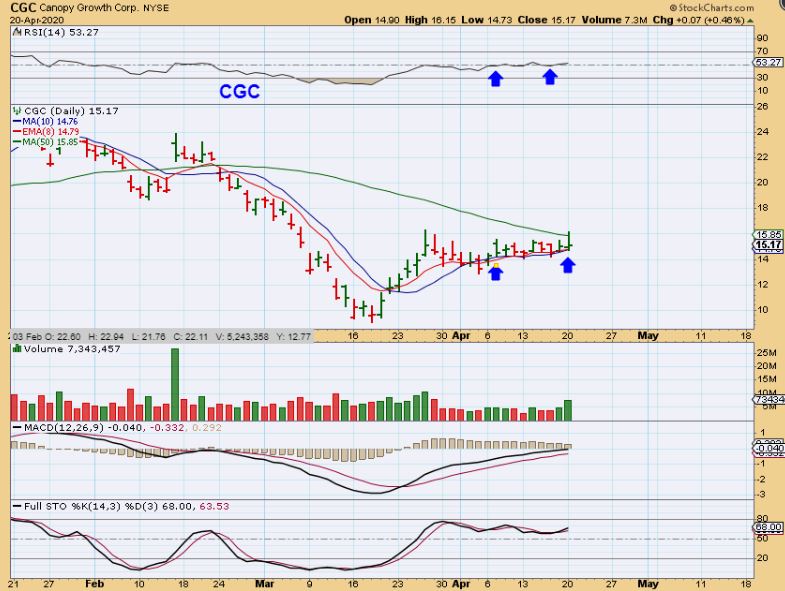Click the V: 5,243,358 readout value
Screen dimensions: 785x591
[x=242, y=337]
